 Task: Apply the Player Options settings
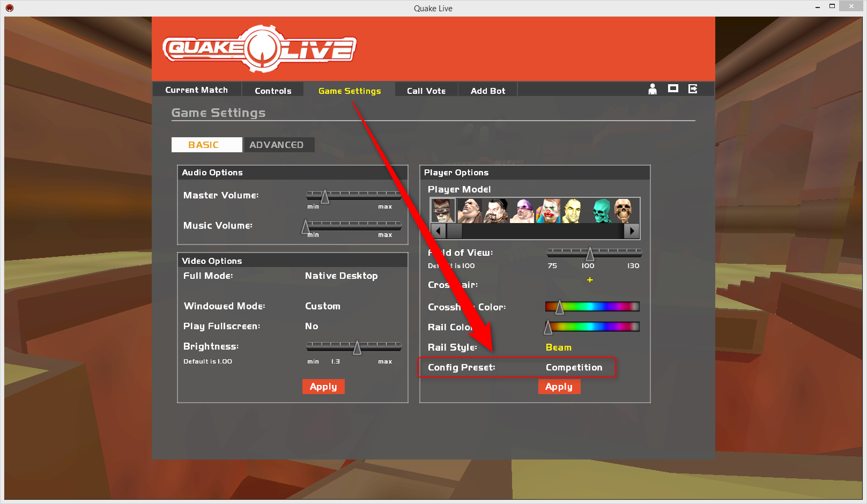coord(559,387)
